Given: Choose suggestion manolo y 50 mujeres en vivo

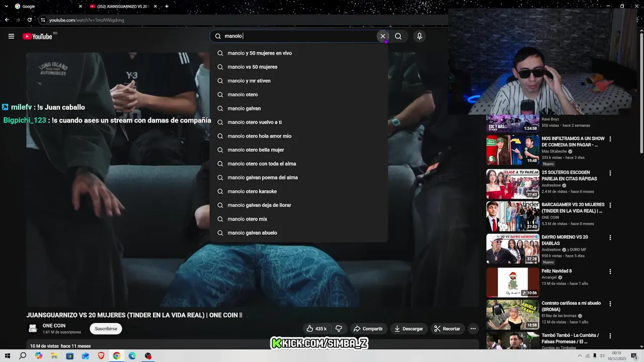Looking at the screenshot, I should coord(299,53).
